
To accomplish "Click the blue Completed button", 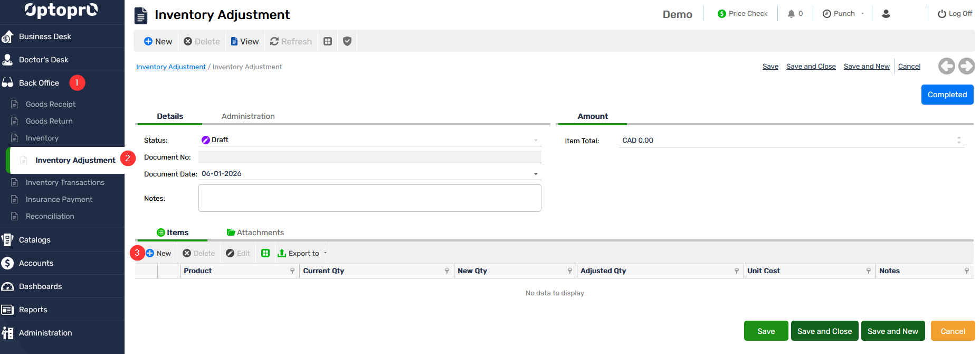I will (947, 95).
